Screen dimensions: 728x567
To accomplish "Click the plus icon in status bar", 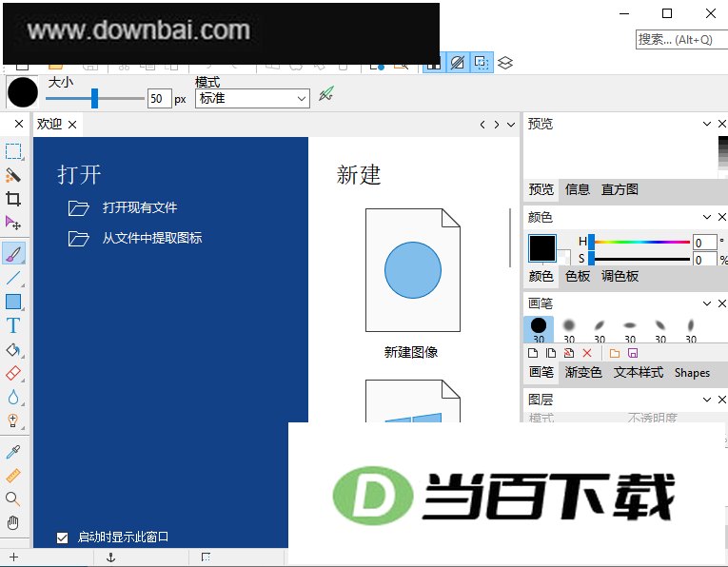I will (14, 557).
